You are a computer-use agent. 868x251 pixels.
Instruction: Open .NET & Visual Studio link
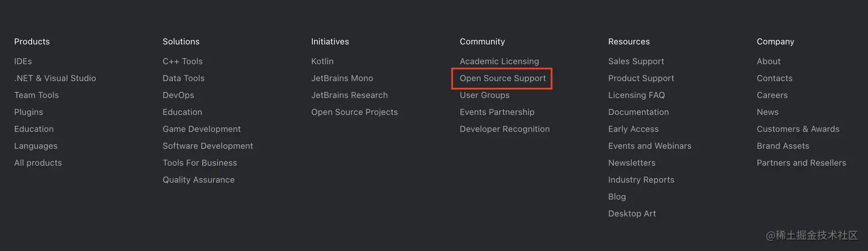[55, 78]
